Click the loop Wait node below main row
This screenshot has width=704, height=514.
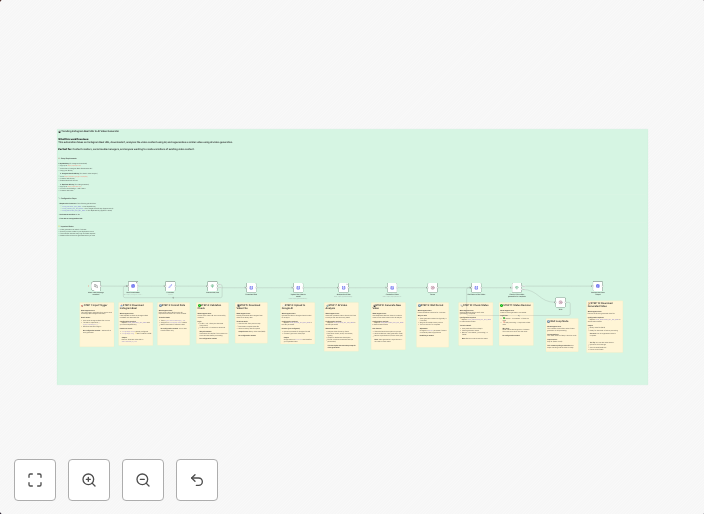[x=561, y=302]
